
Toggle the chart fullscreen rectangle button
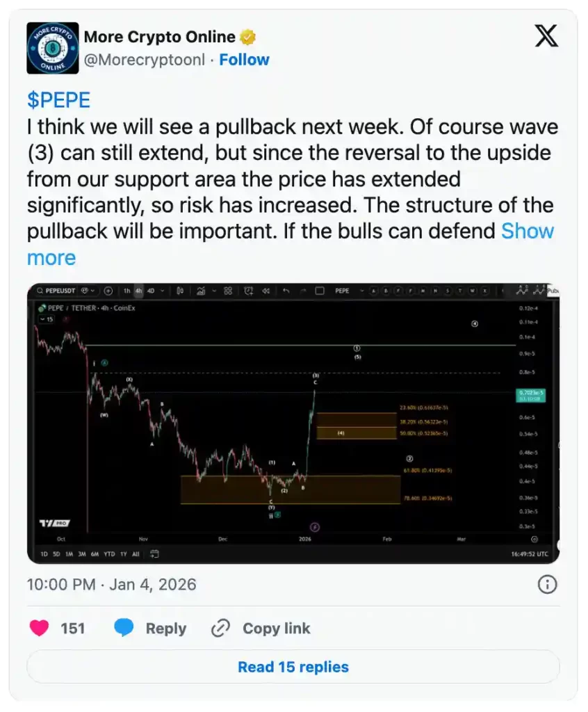(320, 291)
